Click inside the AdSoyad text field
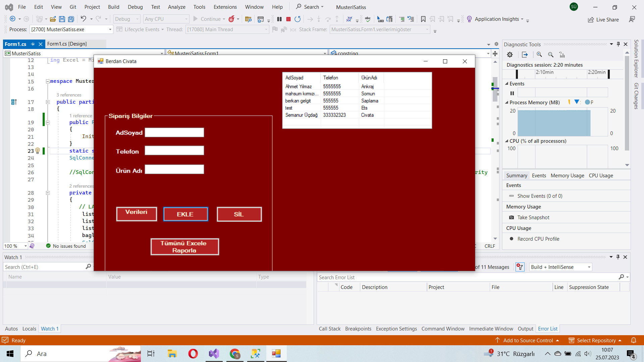Viewport: 644px width, 362px height. click(174, 132)
